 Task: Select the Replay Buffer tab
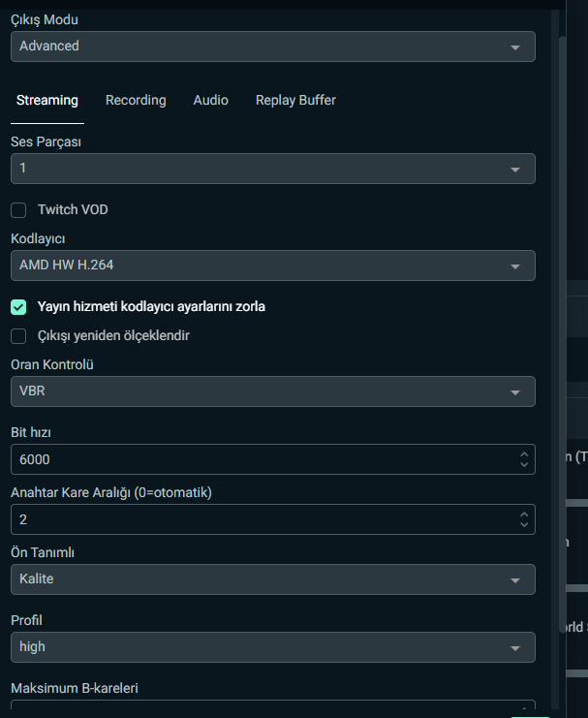pos(295,101)
